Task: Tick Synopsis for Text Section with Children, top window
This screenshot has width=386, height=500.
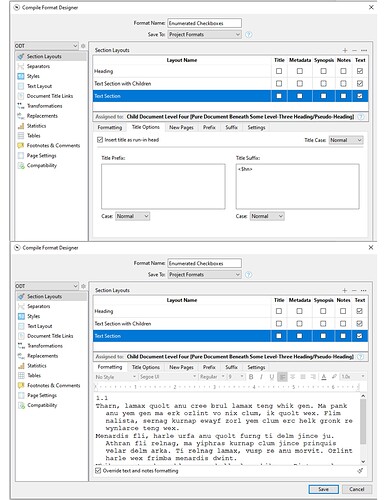Action: click(x=323, y=84)
